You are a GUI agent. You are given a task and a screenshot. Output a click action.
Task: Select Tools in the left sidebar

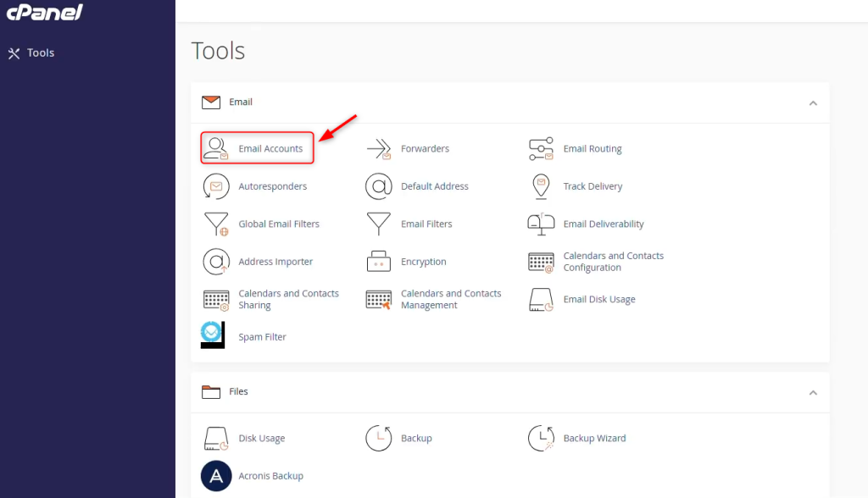point(40,53)
